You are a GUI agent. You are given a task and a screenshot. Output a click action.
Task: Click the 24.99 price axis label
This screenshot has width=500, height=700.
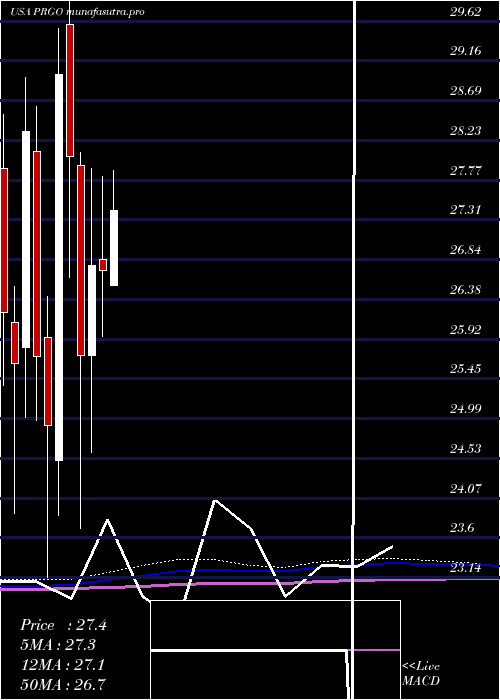click(466, 409)
